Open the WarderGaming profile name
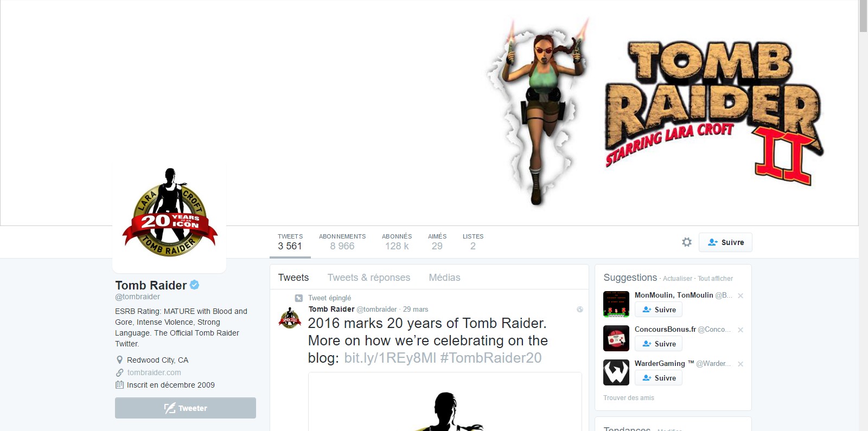The image size is (868, 431). (665, 363)
